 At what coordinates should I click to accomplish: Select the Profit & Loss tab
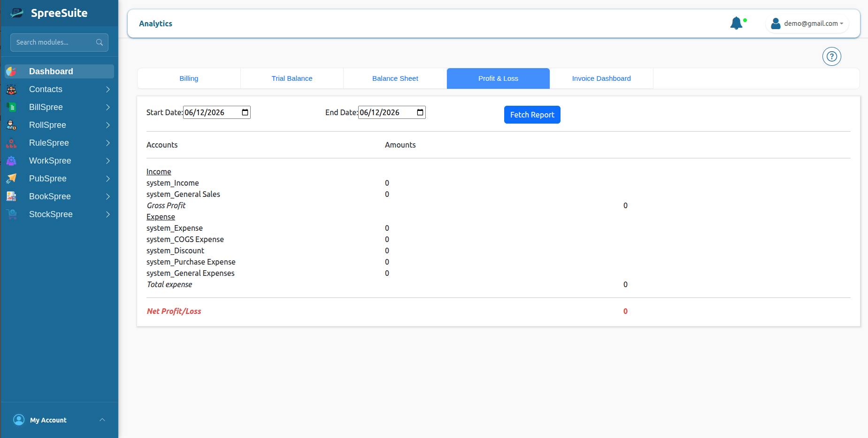[498, 78]
